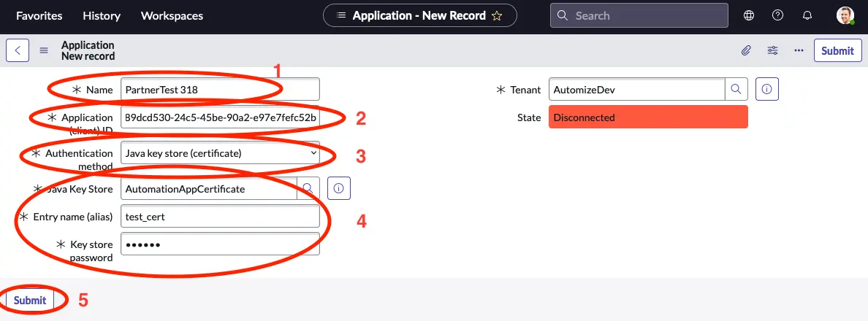Viewport: 868px width, 321px height.
Task: Click the Application - New Record title pill
Action: (419, 15)
